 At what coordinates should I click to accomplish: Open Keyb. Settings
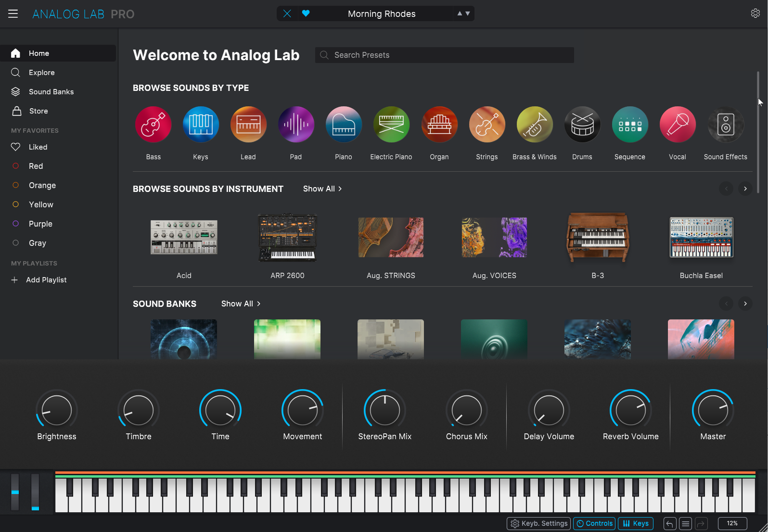pos(539,523)
